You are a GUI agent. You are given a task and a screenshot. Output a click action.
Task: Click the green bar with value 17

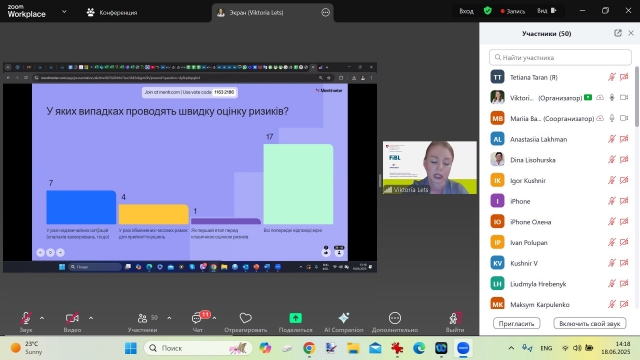pos(298,184)
